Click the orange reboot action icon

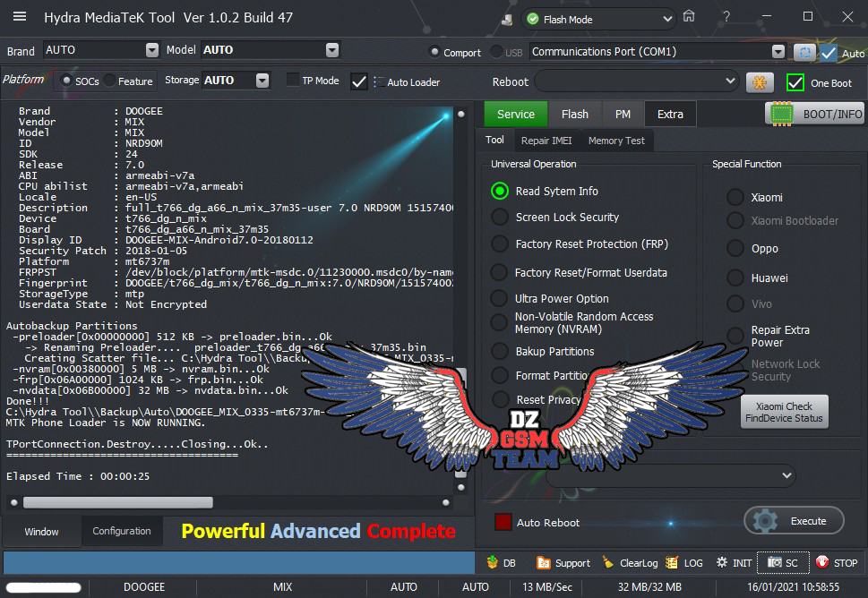click(x=760, y=82)
